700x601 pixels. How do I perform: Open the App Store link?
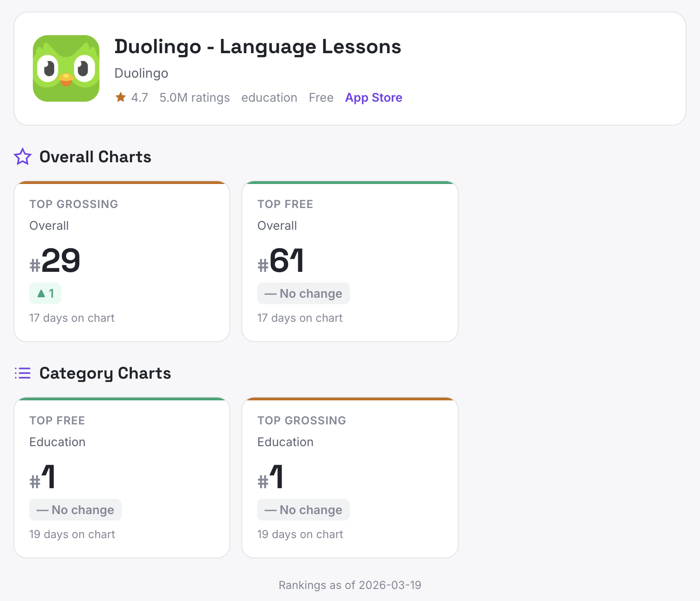click(x=374, y=98)
